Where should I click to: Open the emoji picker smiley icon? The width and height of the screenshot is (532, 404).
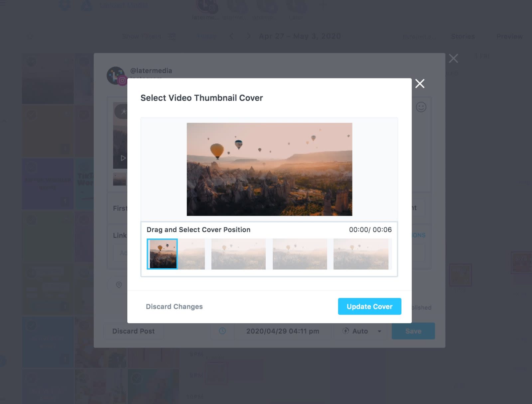pos(421,107)
